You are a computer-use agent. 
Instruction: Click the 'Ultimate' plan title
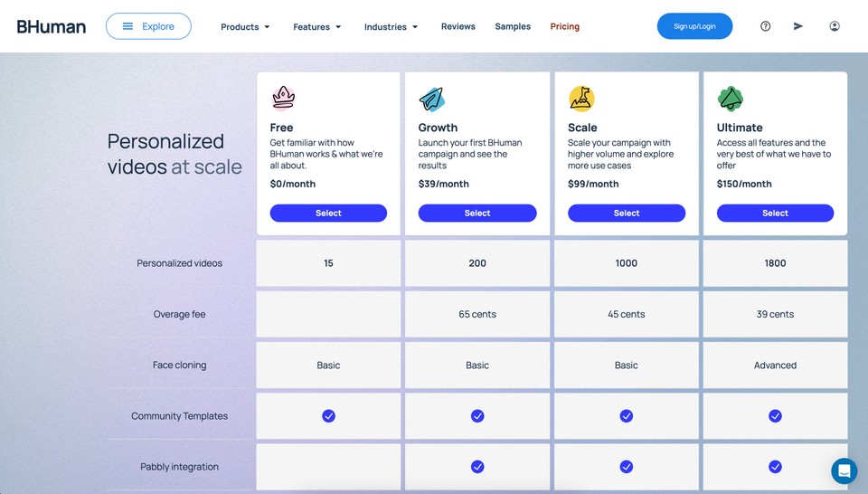[x=740, y=128]
